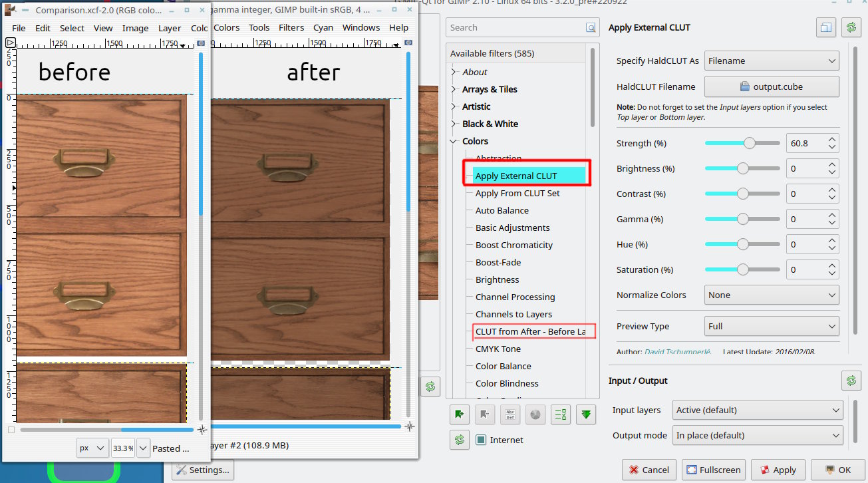Open the Edit menu in Comparison window

coord(43,28)
